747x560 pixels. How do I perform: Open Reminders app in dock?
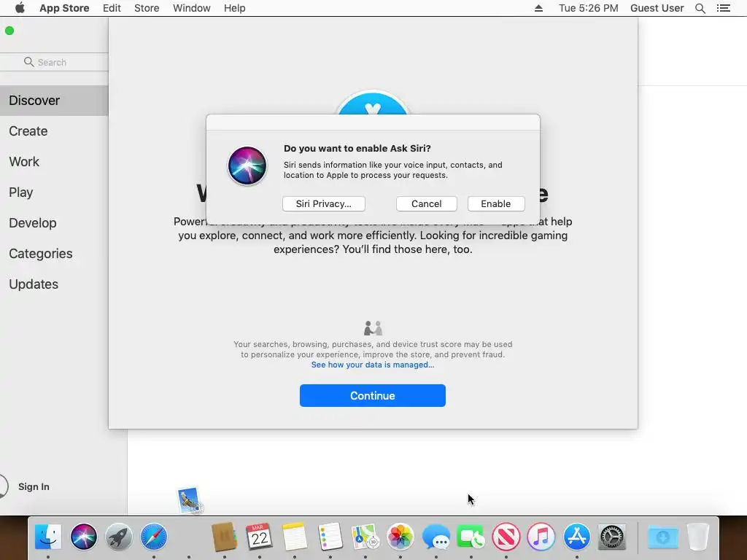point(330,537)
